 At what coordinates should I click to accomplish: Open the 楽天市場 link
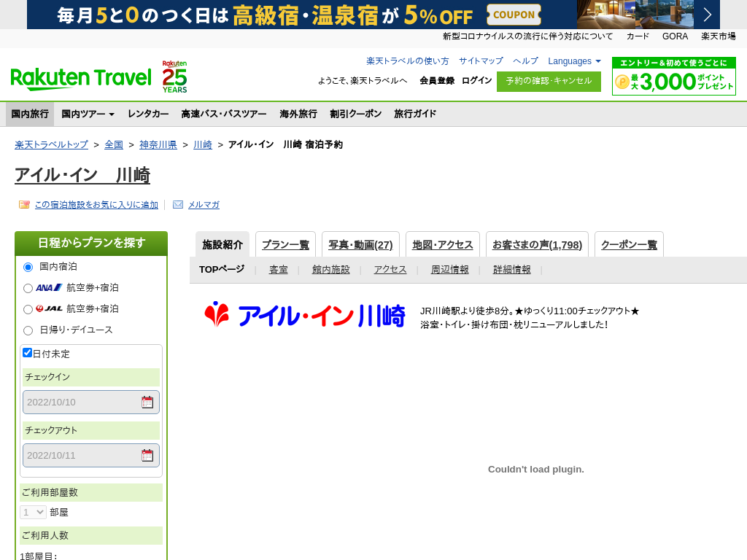point(719,36)
